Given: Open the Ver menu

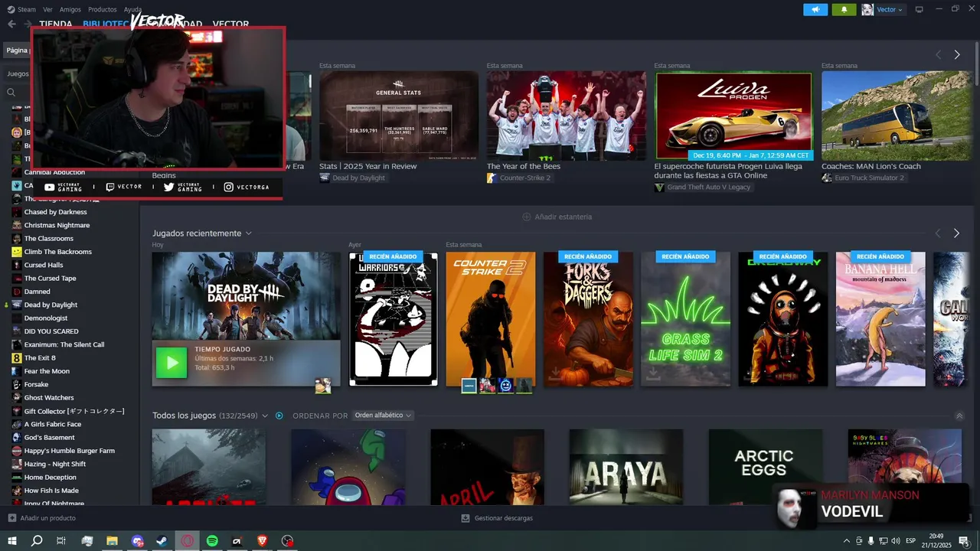Looking at the screenshot, I should click(x=48, y=9).
